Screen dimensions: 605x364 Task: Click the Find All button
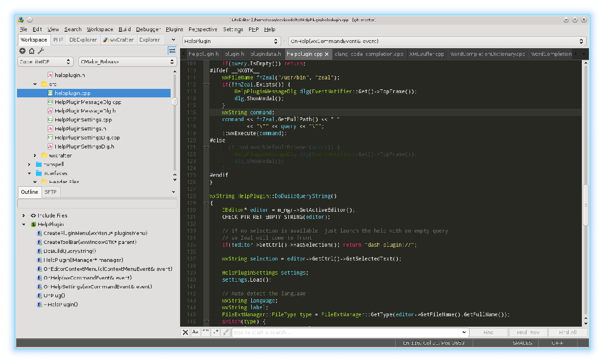tap(567, 332)
